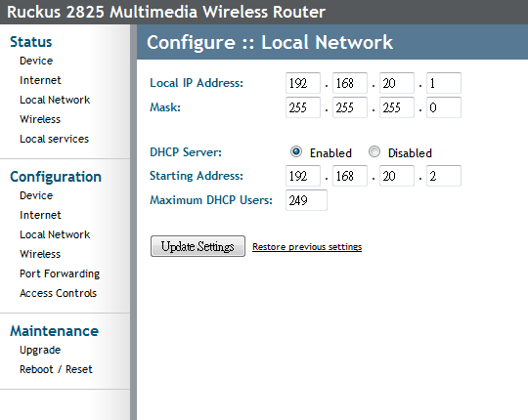Focus the third octet of the Mask

point(397,107)
